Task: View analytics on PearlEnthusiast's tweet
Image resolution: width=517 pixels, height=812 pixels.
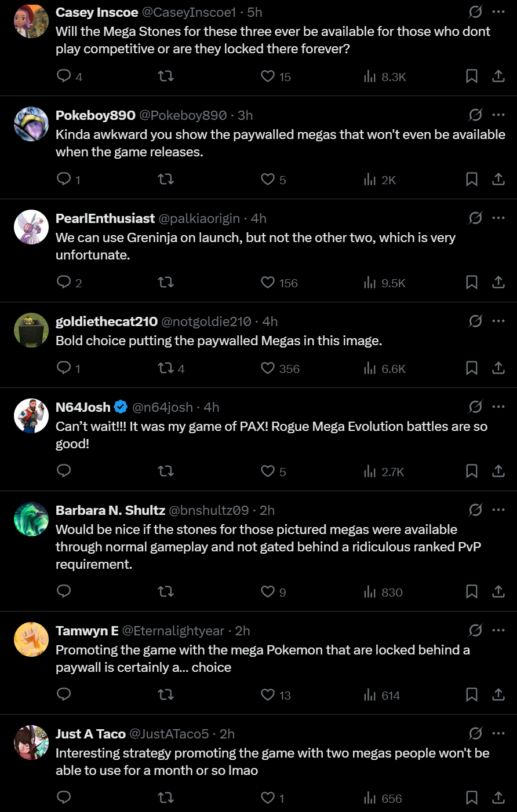Action: tap(370, 283)
